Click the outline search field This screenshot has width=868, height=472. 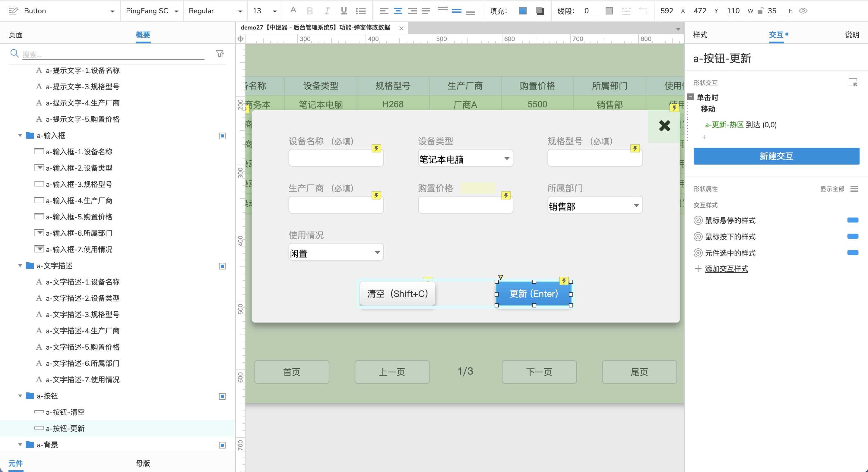pyautogui.click(x=113, y=54)
